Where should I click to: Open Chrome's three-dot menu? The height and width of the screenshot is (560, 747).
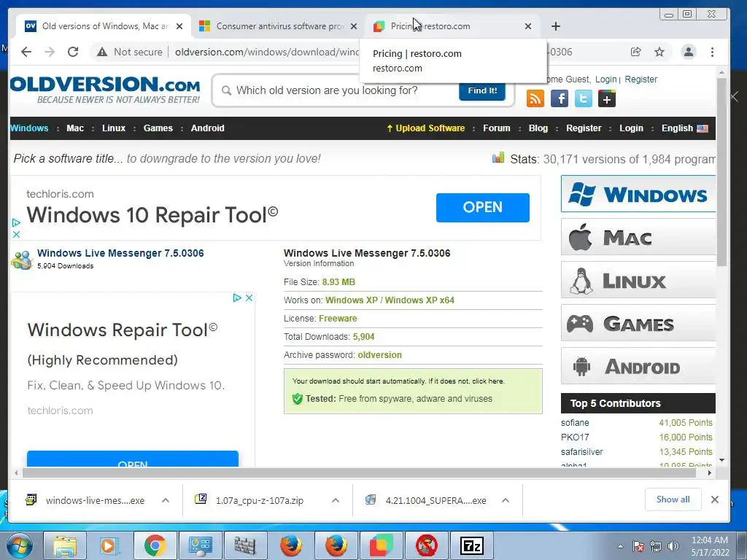click(712, 52)
